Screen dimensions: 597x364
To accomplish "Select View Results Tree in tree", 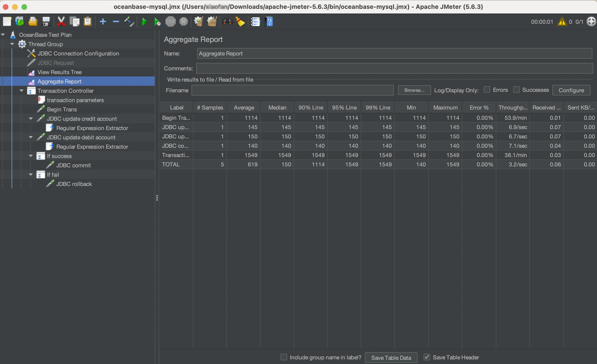I will (59, 72).
